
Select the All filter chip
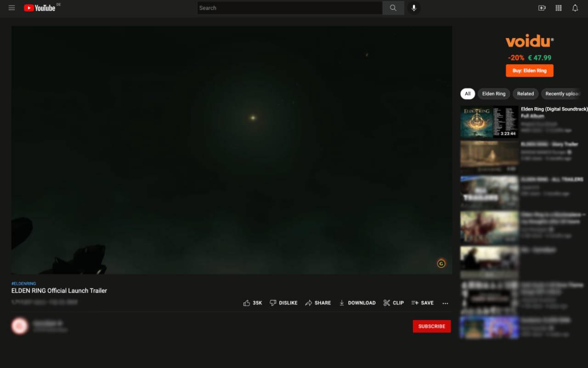tap(468, 94)
